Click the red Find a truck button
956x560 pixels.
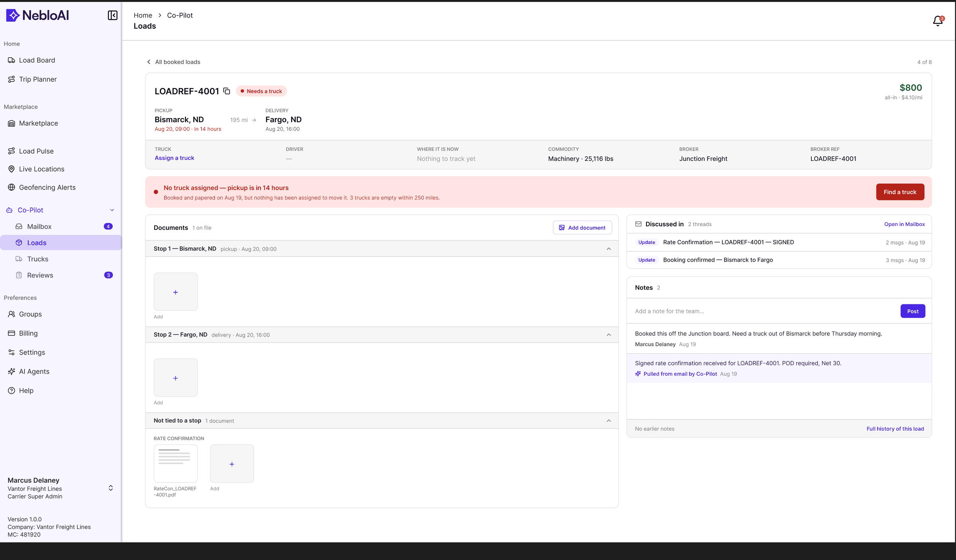coord(900,192)
